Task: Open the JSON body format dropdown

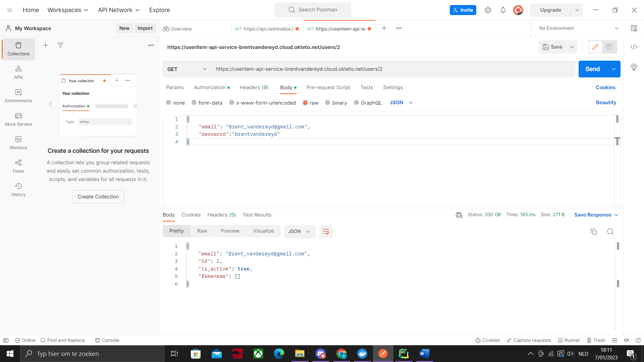Action: click(x=401, y=103)
